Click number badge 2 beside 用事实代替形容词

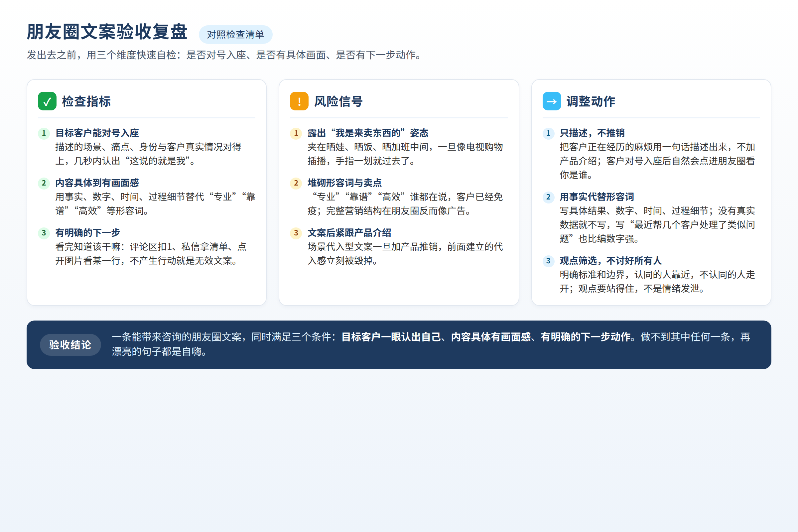point(548,197)
